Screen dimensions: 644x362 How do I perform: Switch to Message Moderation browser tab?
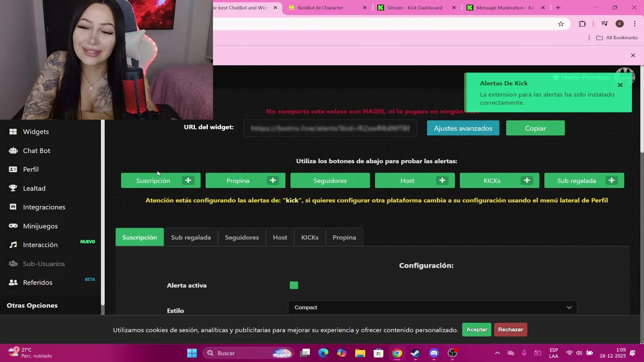[x=505, y=8]
